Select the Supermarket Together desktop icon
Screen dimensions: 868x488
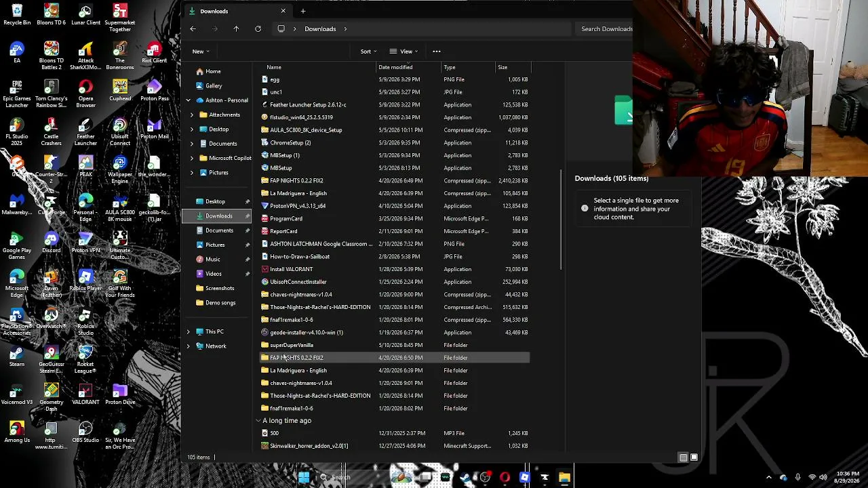120,18
